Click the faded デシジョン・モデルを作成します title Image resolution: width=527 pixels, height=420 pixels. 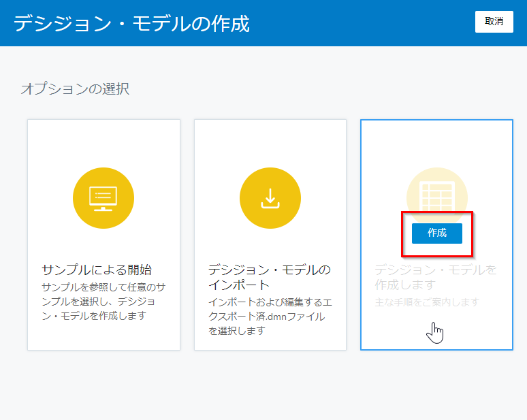tap(436, 277)
